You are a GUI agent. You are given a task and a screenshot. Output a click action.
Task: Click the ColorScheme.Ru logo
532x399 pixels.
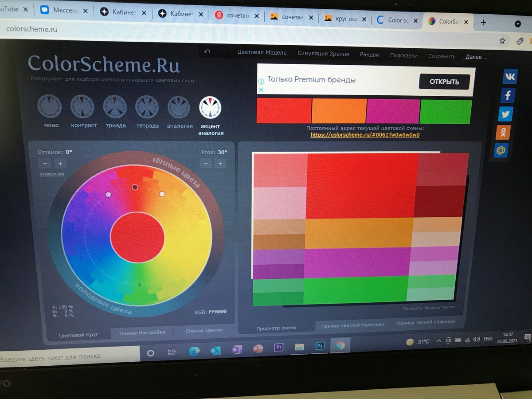(x=104, y=65)
